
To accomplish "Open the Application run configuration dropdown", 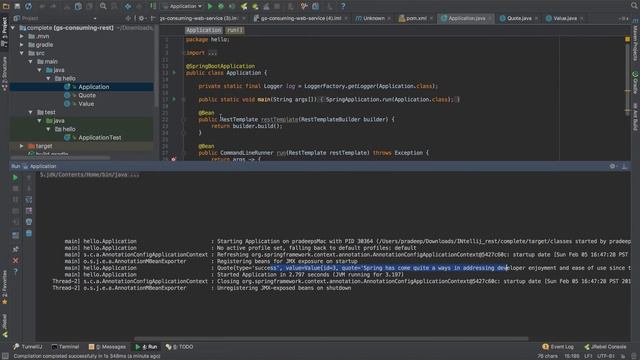I will pos(182,6).
